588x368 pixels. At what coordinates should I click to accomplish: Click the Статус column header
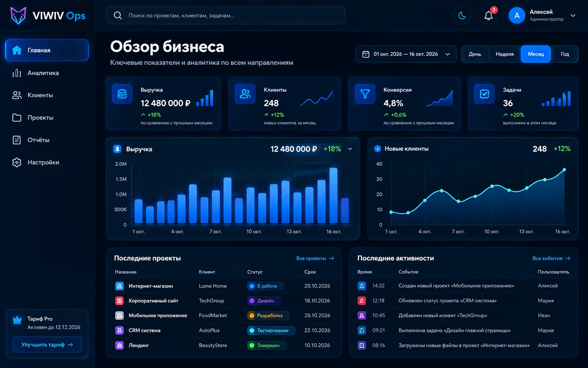pyautogui.click(x=255, y=272)
